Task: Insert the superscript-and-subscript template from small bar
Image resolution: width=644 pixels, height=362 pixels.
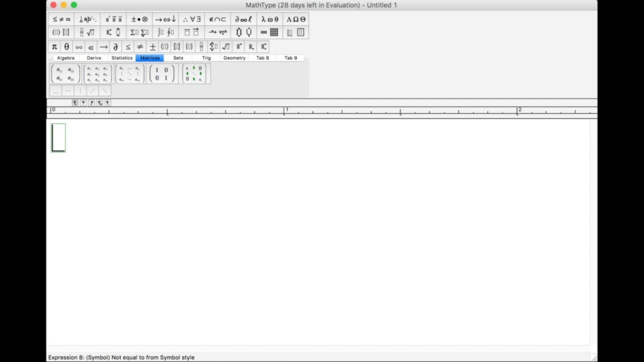Action: 263,47
